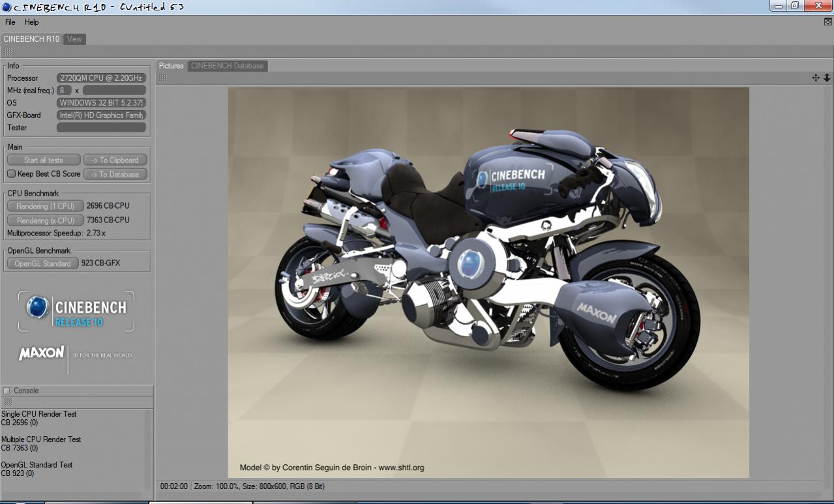Click the CB 923 (0) console line

tap(18, 473)
